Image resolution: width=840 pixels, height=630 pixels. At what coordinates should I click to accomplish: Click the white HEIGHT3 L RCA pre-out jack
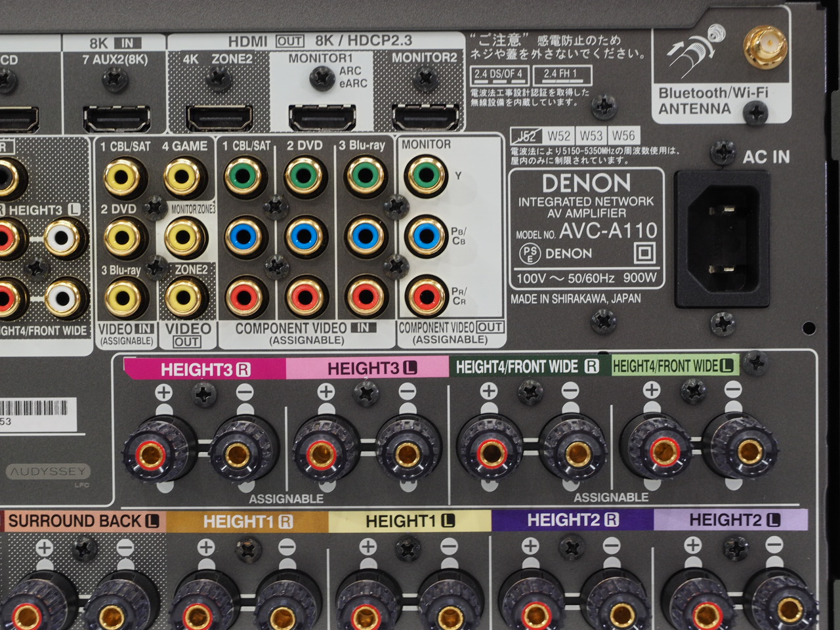[x=63, y=238]
